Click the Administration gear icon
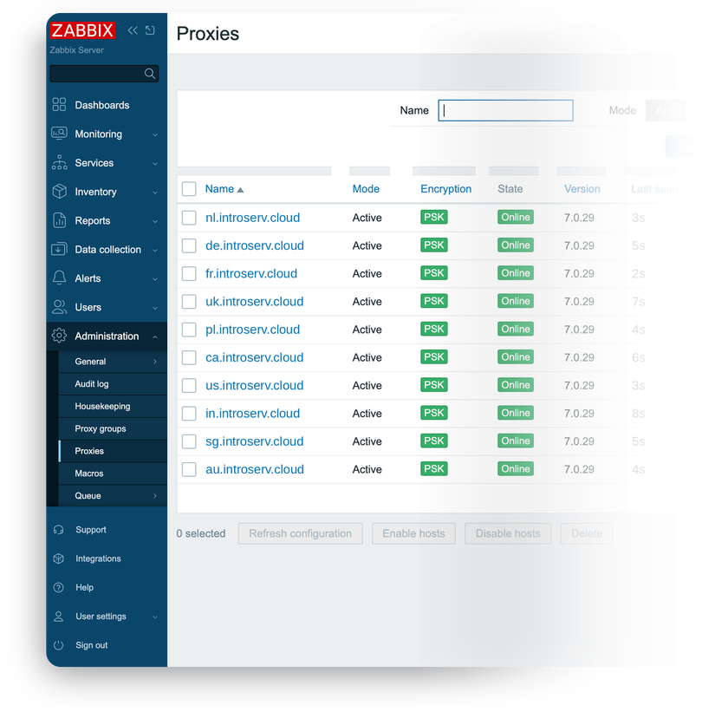The image size is (728, 725). point(60,336)
